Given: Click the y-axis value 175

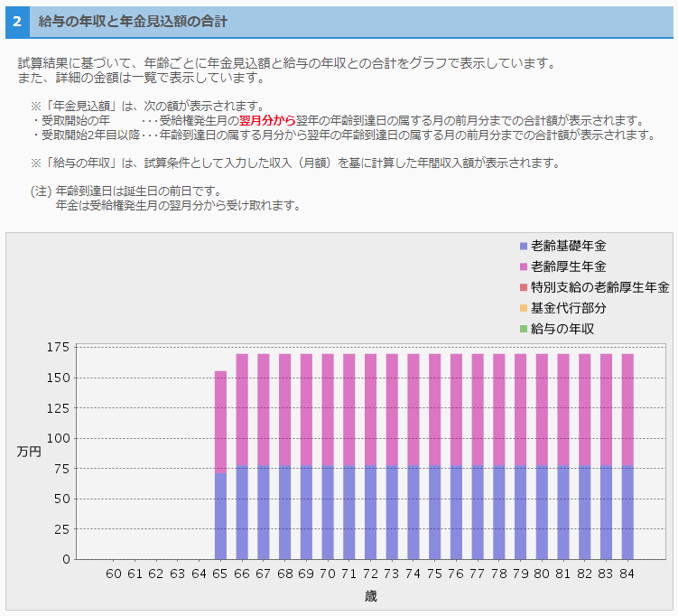Looking at the screenshot, I should [x=58, y=348].
